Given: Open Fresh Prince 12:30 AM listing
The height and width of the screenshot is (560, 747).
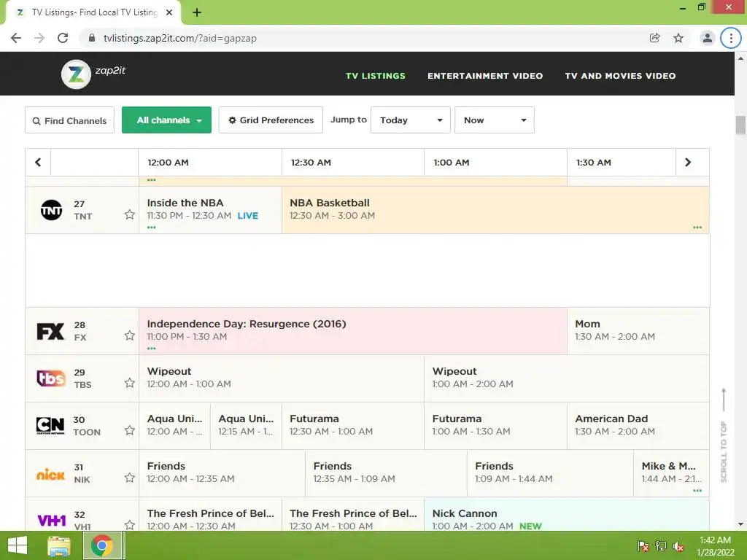Looking at the screenshot, I should click(x=353, y=514).
